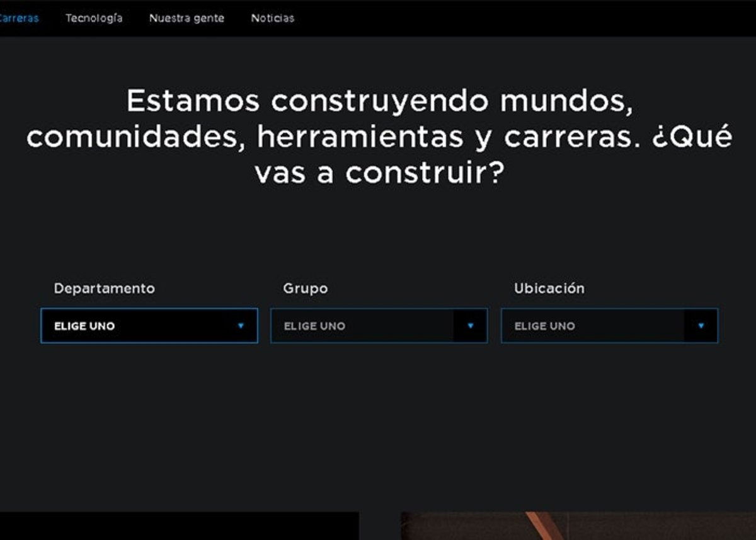Expand the Ubicación ELIGE UNO selector
The image size is (756, 540).
tap(609, 326)
